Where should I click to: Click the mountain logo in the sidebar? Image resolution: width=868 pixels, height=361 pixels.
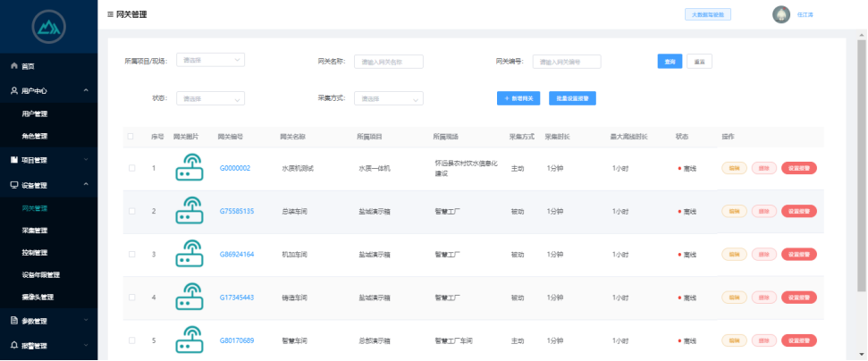coord(48,28)
